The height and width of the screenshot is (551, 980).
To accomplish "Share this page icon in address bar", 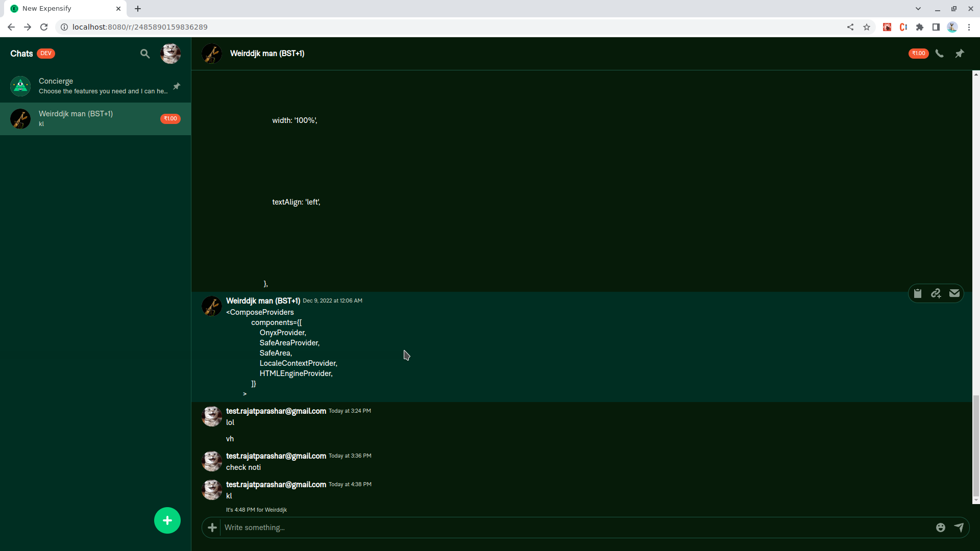I will pos(850,27).
